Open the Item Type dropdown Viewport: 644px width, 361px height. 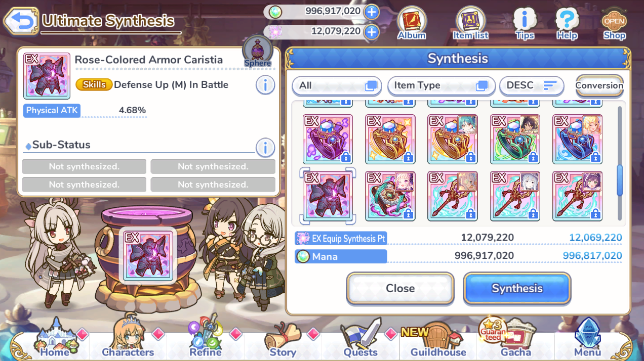[441, 85]
